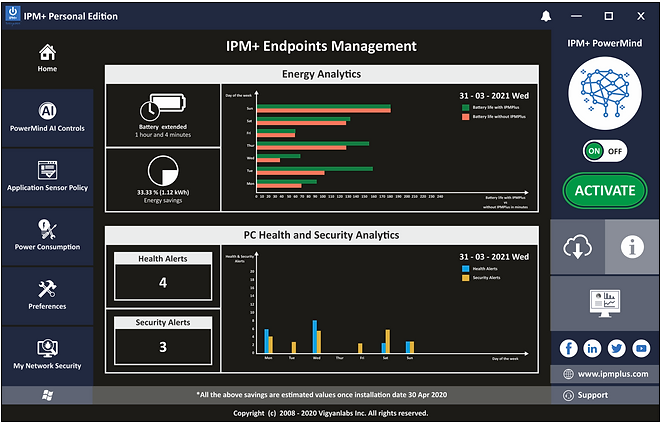Click the cloud download icon

tap(577, 247)
